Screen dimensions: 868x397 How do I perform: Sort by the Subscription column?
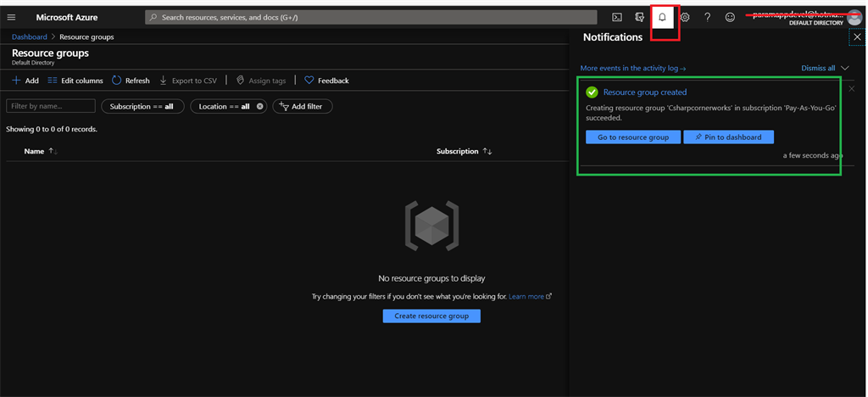(x=464, y=151)
